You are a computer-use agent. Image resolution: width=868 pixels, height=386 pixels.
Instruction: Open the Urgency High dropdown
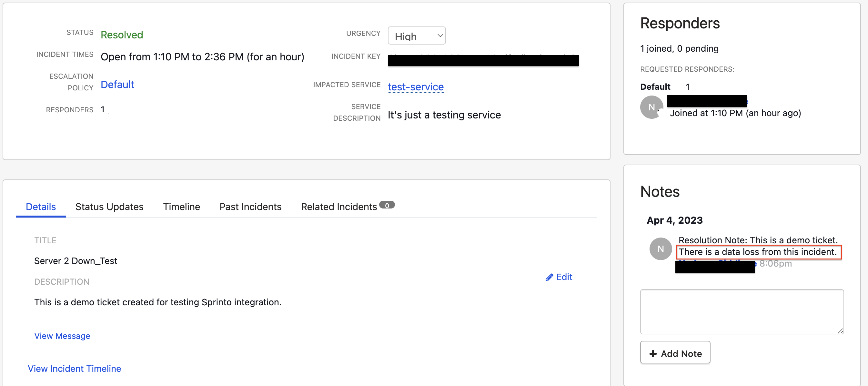(417, 36)
